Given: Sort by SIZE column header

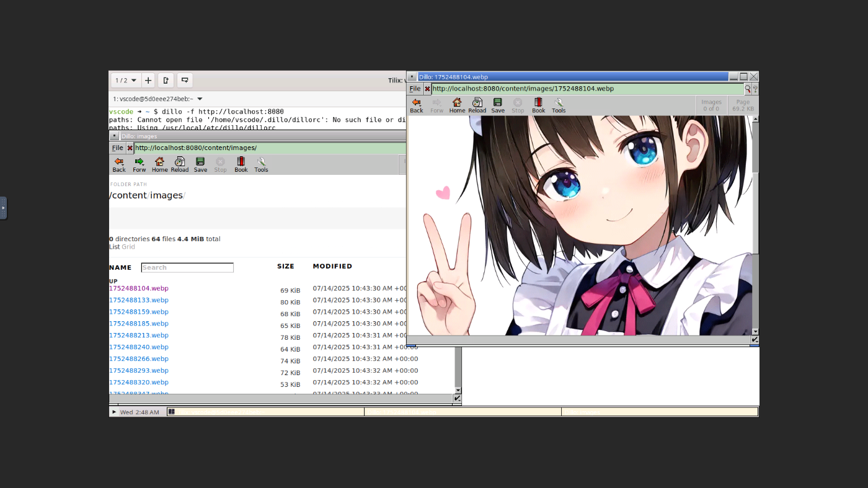Looking at the screenshot, I should point(286,266).
